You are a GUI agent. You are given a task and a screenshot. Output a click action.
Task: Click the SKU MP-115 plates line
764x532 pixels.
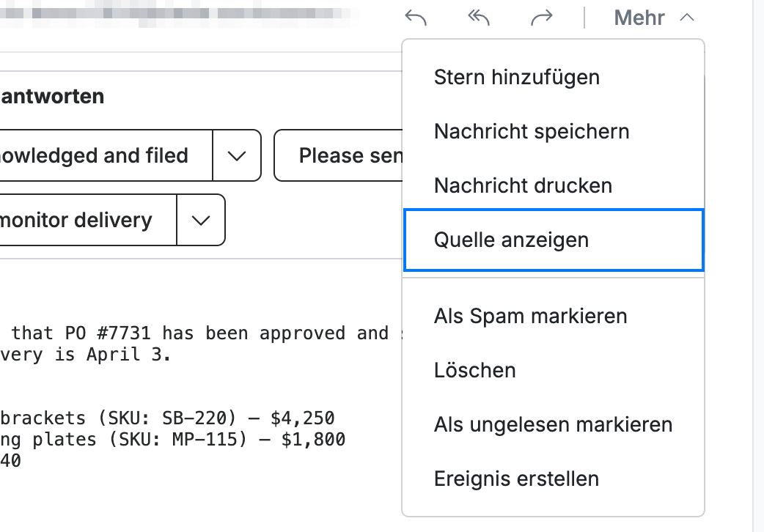pos(172,440)
